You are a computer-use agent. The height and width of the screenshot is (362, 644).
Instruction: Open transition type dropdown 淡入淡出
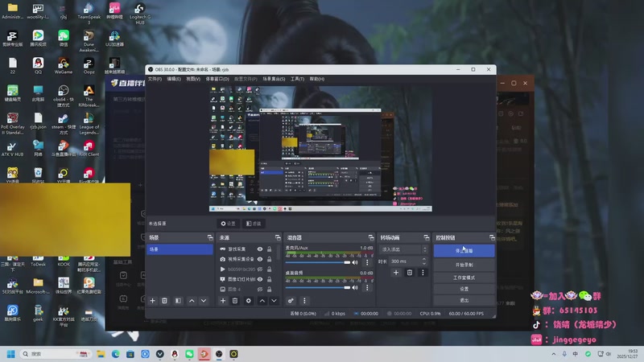click(x=403, y=249)
